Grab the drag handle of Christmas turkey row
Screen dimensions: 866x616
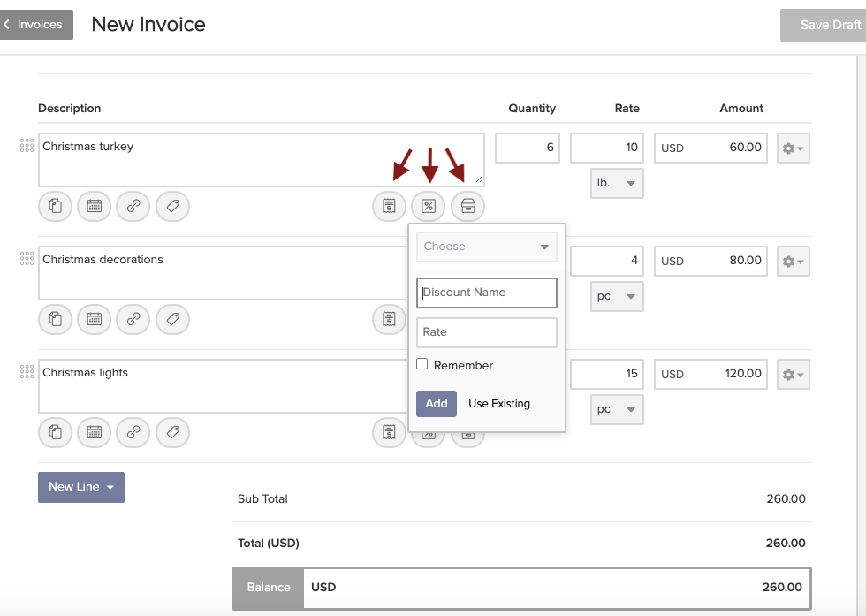click(x=27, y=145)
